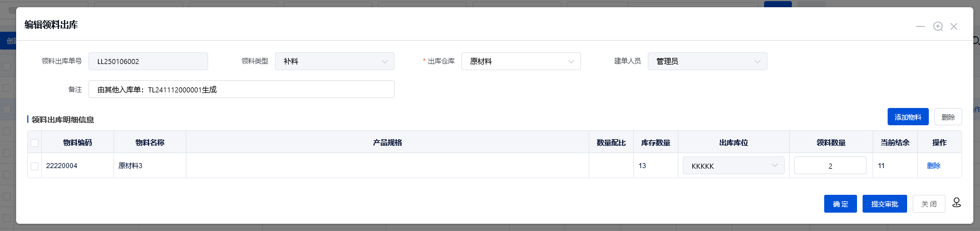Image resolution: width=980 pixels, height=231 pixels.
Task: Click the 删除 link in the material row
Action: coord(933,166)
